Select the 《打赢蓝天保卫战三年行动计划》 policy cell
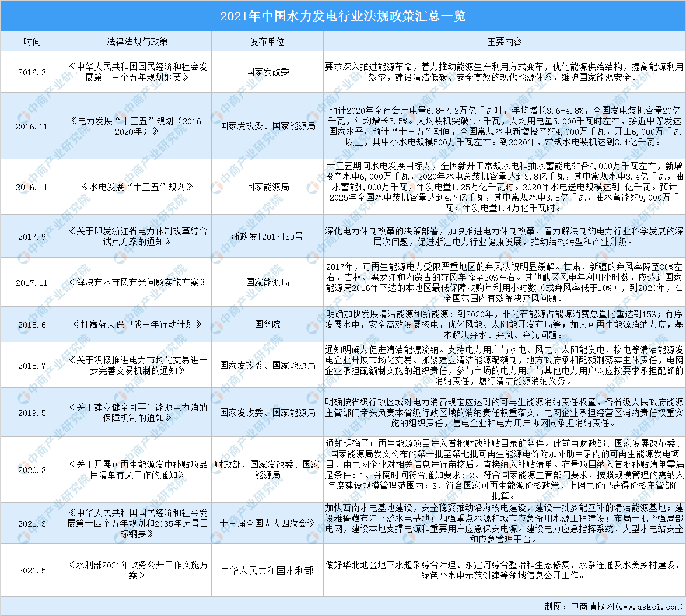 [138, 324]
